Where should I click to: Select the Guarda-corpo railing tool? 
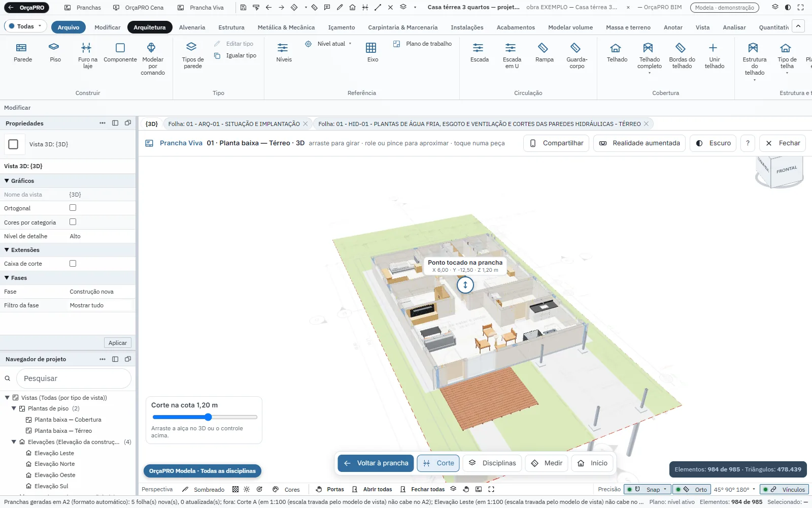577,56
